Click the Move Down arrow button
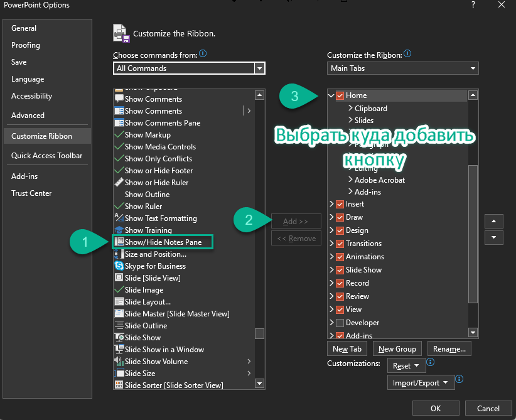The height and width of the screenshot is (420, 516). coord(493,237)
